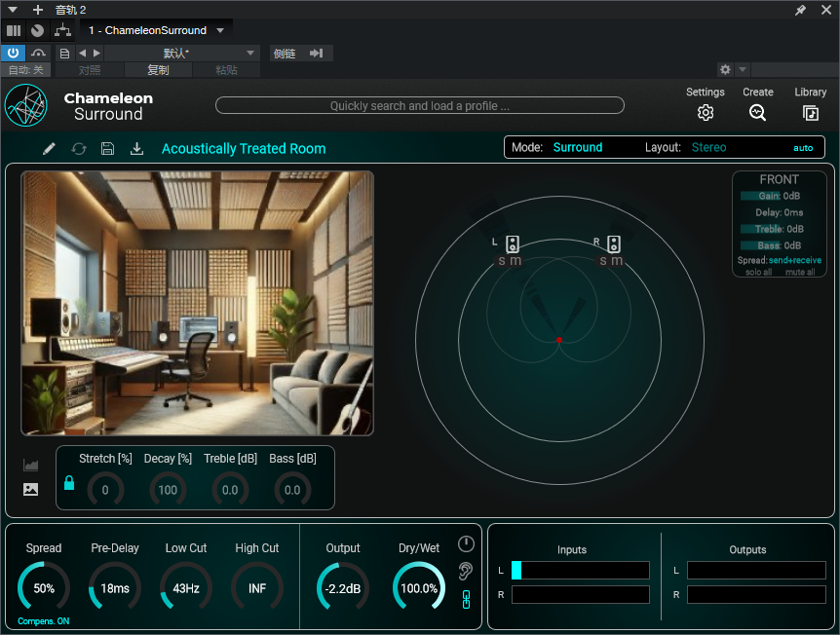Go to previous preset arrow
This screenshot has height=635, width=840.
click(83, 53)
